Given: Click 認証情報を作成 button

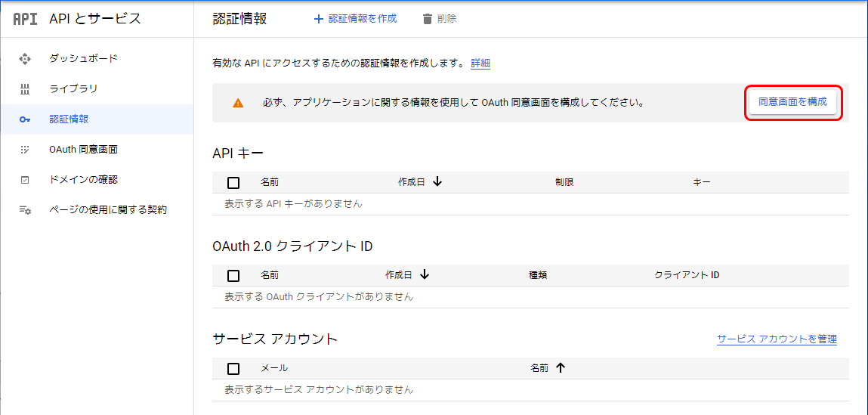Looking at the screenshot, I should pos(355,19).
